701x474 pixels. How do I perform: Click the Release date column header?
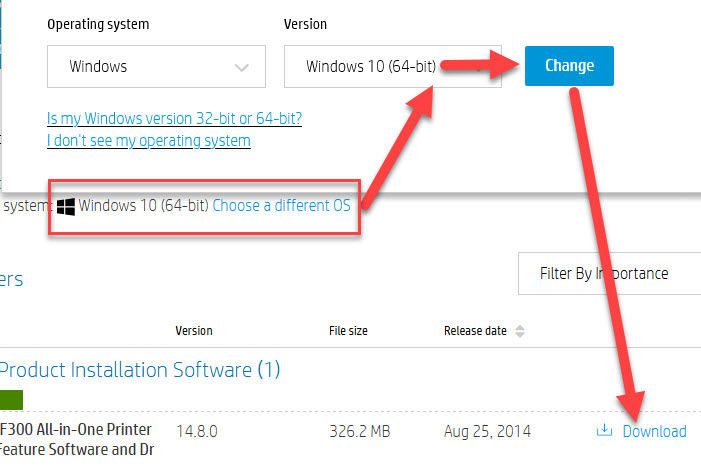coord(475,331)
